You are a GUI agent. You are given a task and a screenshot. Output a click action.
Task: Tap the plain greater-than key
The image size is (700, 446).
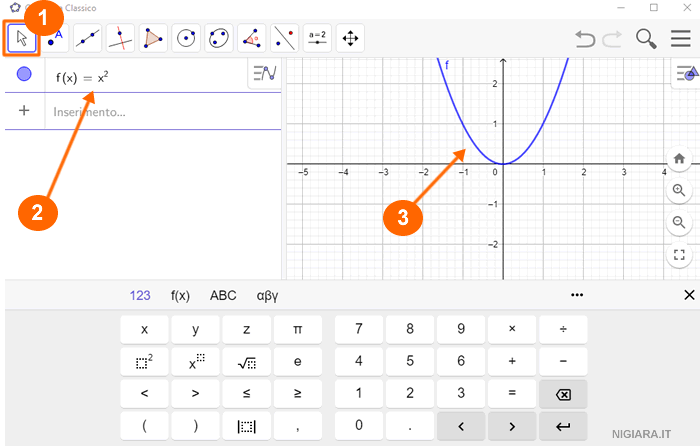click(196, 394)
